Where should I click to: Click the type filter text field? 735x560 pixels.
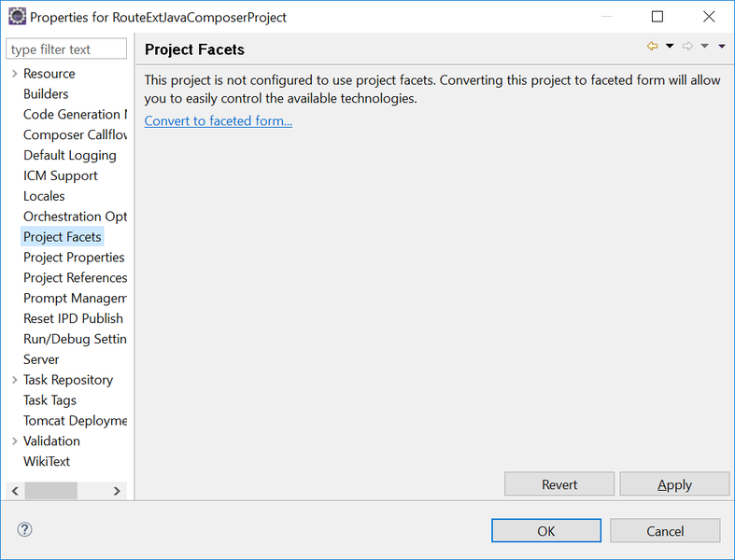[x=66, y=49]
